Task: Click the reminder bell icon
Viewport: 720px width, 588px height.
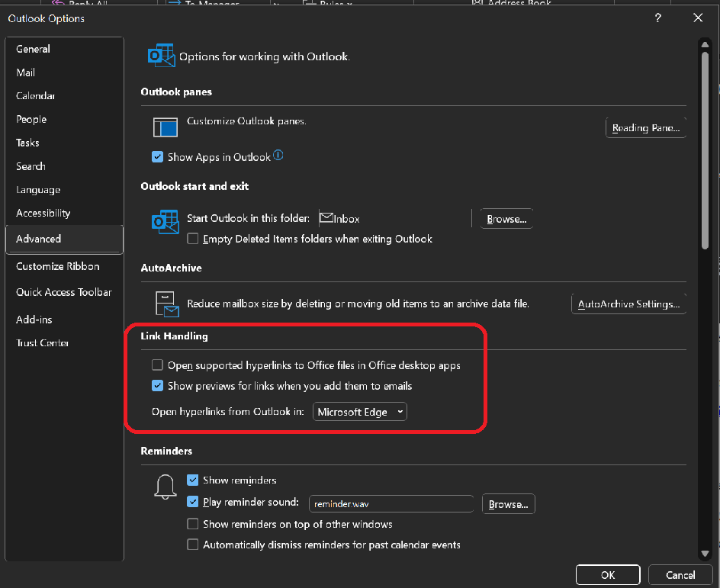Action: pyautogui.click(x=166, y=487)
